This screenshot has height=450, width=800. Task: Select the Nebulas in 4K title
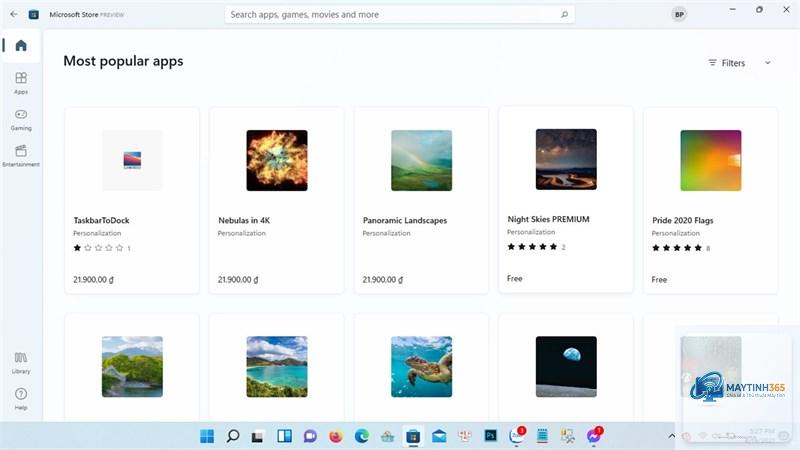click(244, 220)
